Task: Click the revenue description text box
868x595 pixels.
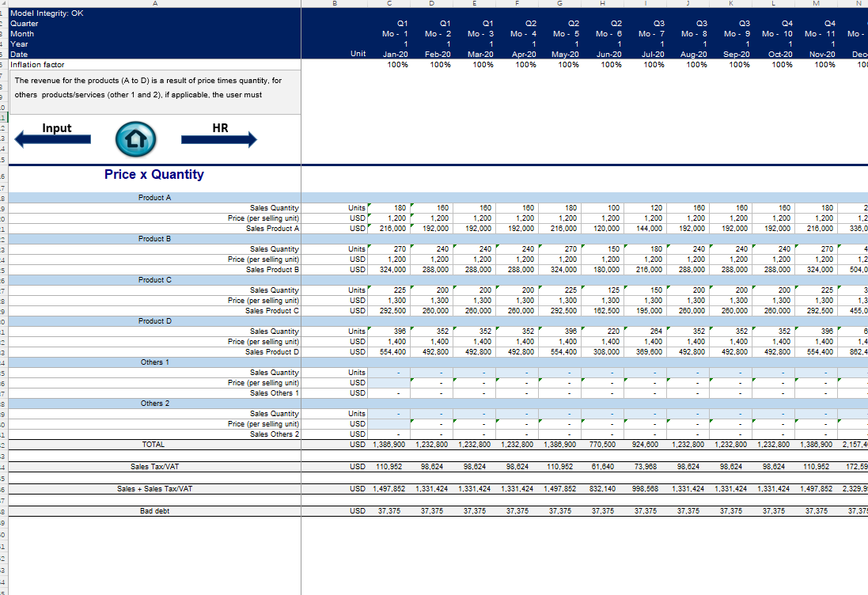Action: tap(150, 88)
